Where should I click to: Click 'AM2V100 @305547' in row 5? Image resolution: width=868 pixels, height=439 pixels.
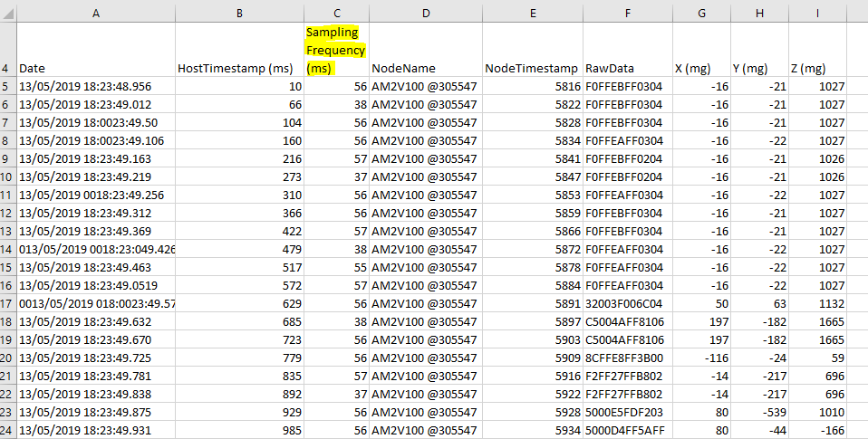pos(426,86)
